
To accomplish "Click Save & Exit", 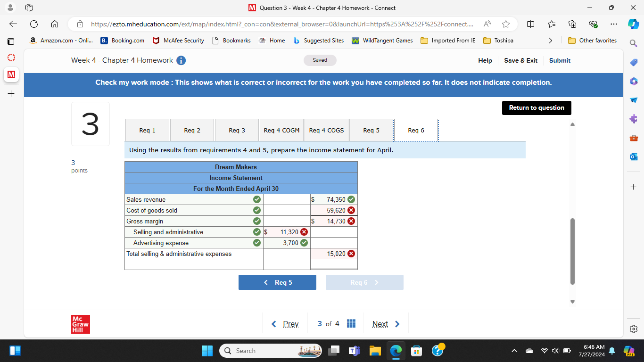I will click(x=520, y=60).
